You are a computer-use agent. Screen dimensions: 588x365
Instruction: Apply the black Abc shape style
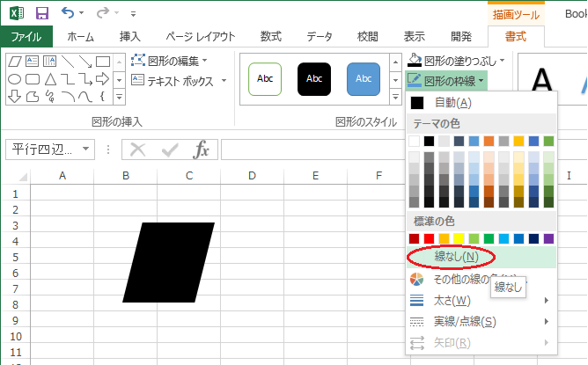click(x=314, y=78)
